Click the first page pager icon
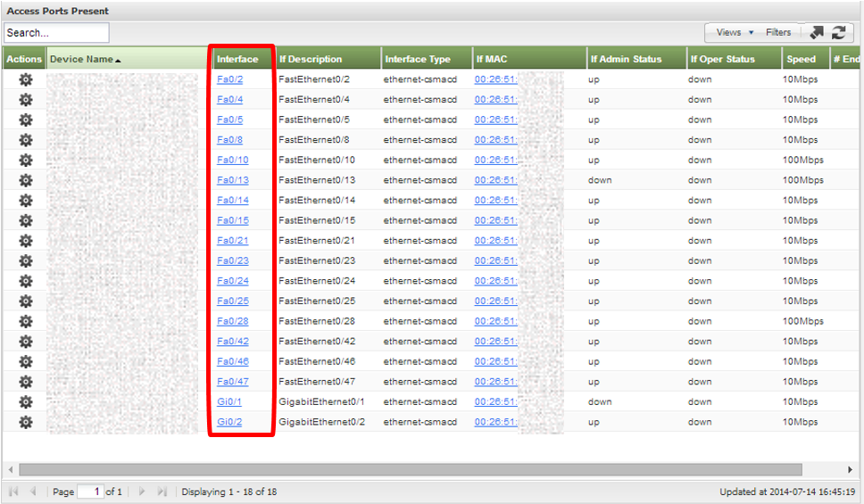 click(13, 492)
